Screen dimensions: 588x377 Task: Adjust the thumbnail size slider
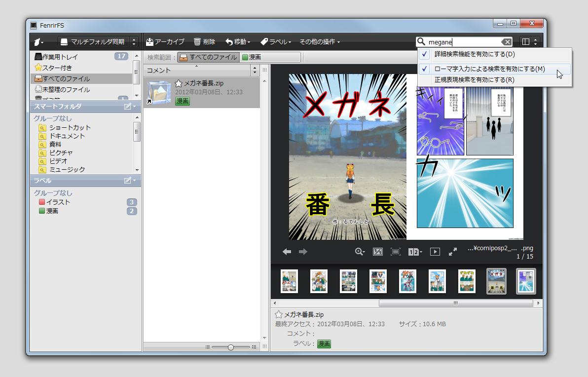(x=230, y=347)
